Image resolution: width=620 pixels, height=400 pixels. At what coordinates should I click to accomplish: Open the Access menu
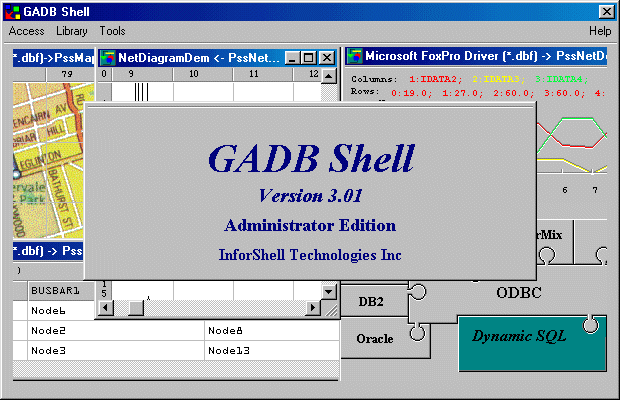pos(26,31)
